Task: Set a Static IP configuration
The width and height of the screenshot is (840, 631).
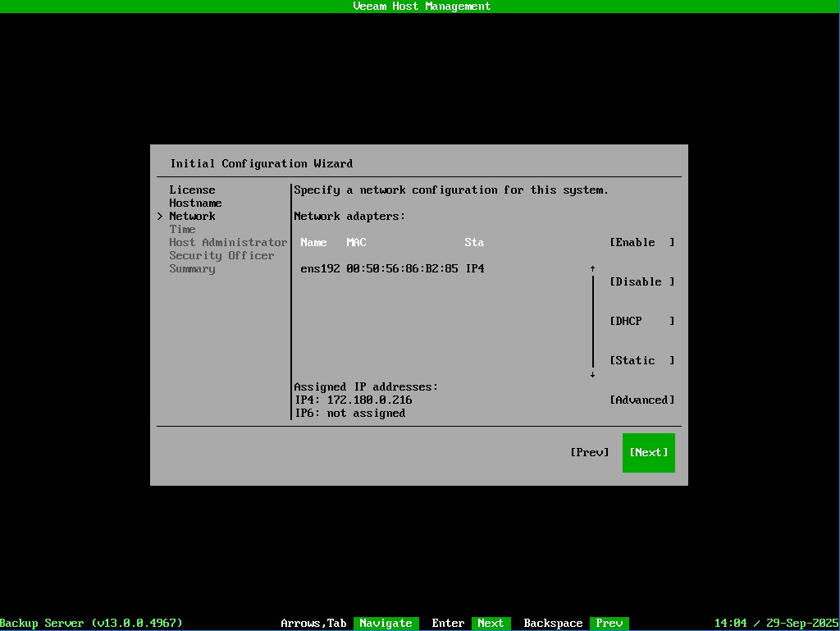Action: coord(641,361)
